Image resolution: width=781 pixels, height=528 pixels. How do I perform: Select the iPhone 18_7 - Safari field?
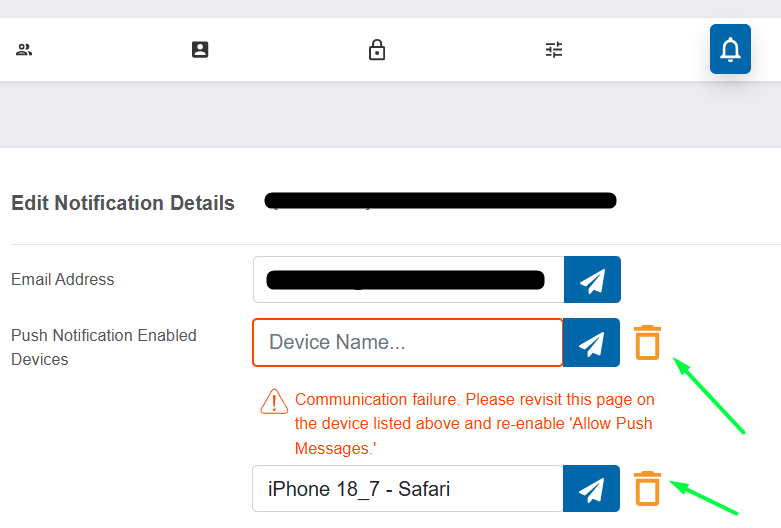(407, 489)
